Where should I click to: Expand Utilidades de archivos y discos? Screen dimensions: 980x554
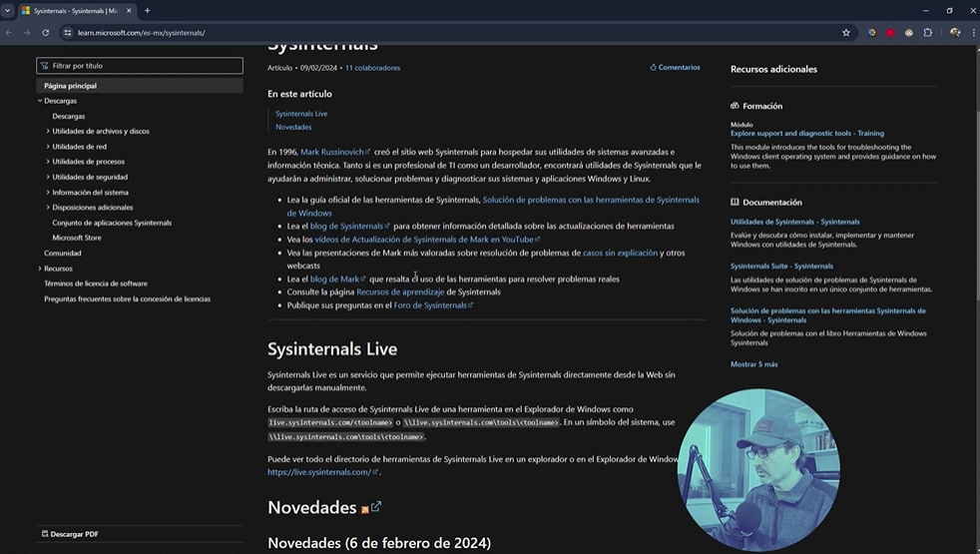pyautogui.click(x=48, y=132)
